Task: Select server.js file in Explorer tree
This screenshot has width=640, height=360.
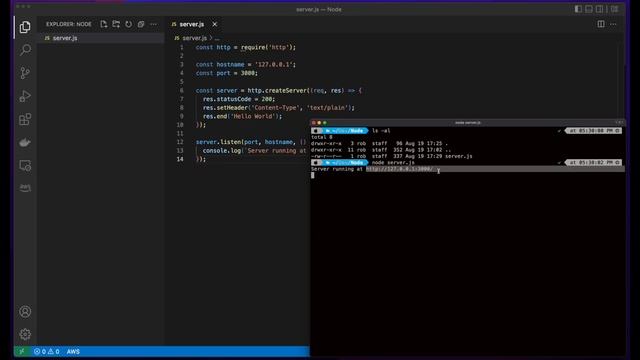Action: (x=101, y=38)
